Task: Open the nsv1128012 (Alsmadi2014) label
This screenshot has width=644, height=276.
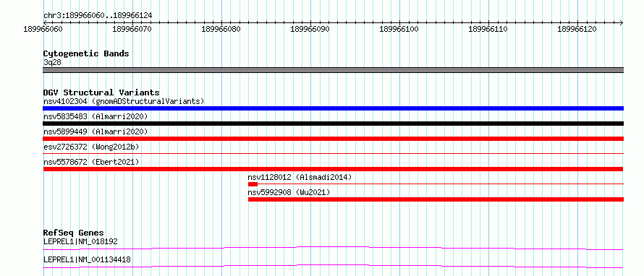Action: pyautogui.click(x=300, y=177)
